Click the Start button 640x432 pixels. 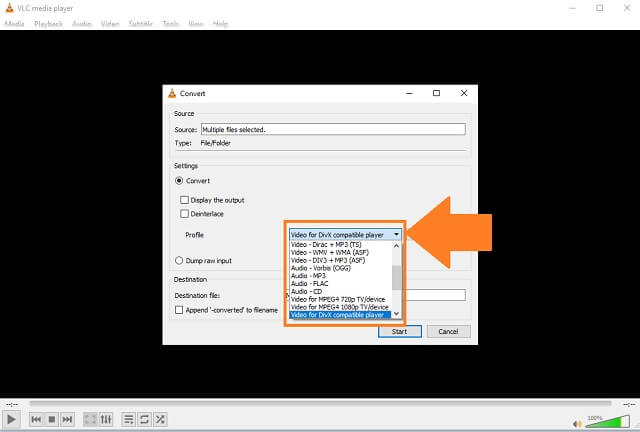pyautogui.click(x=400, y=331)
